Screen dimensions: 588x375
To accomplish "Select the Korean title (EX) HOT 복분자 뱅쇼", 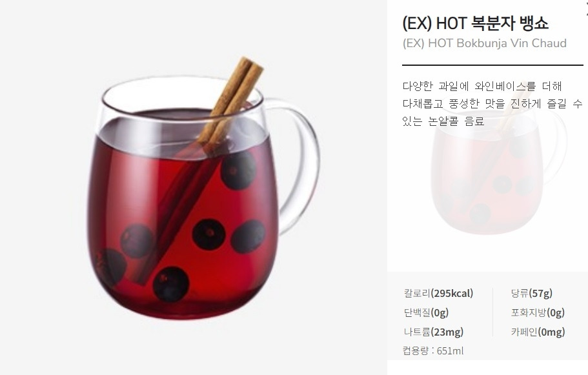I will tap(476, 23).
